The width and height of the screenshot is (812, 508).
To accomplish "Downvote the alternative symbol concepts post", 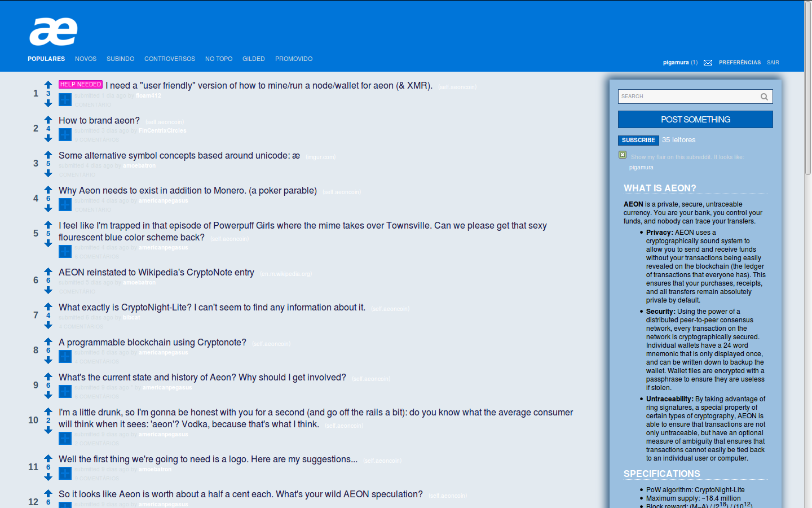I will click(48, 173).
